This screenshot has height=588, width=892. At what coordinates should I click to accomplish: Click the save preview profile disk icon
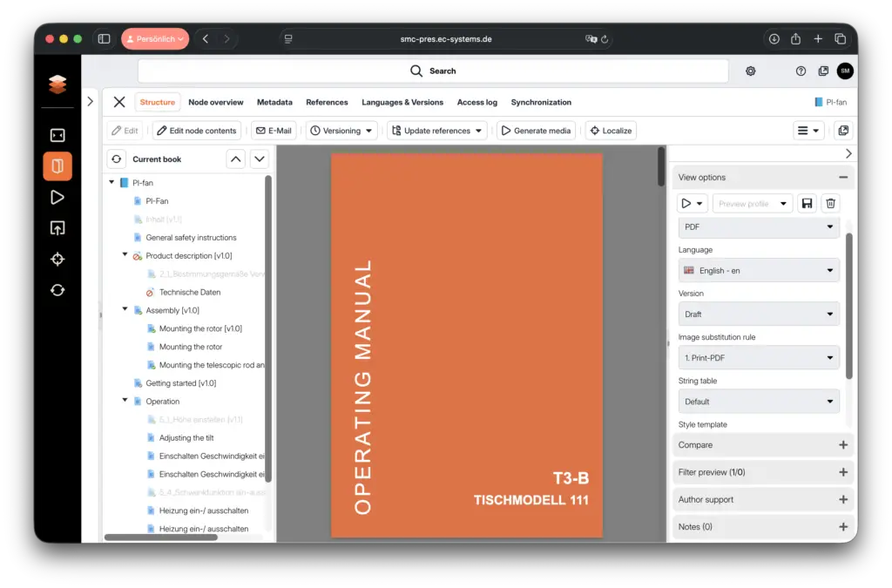click(807, 204)
